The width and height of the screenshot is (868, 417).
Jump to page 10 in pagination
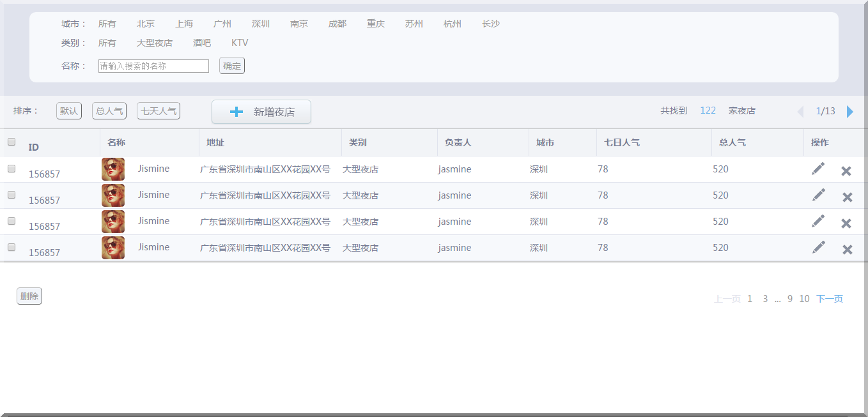click(804, 298)
